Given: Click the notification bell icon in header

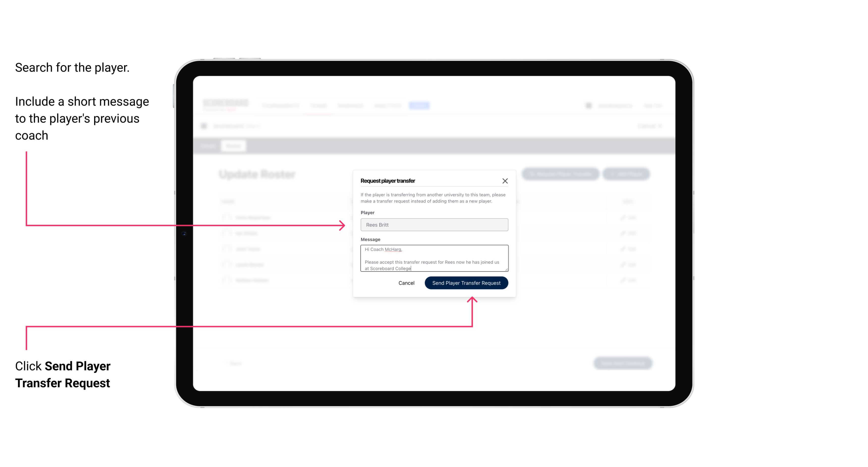Looking at the screenshot, I should (588, 105).
